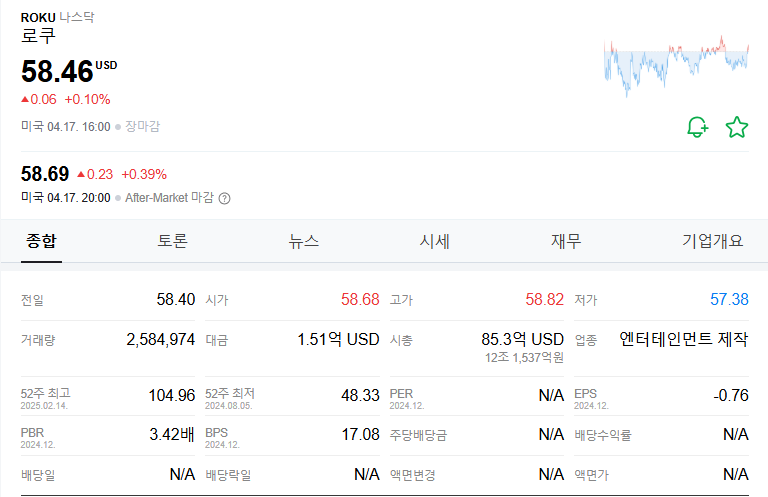Click the 52주 최저 label
The width and height of the screenshot is (768, 497).
click(x=230, y=393)
